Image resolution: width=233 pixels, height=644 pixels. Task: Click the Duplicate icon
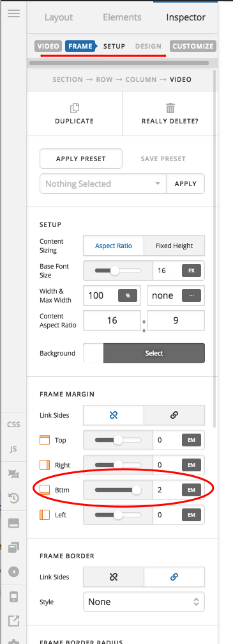[75, 108]
